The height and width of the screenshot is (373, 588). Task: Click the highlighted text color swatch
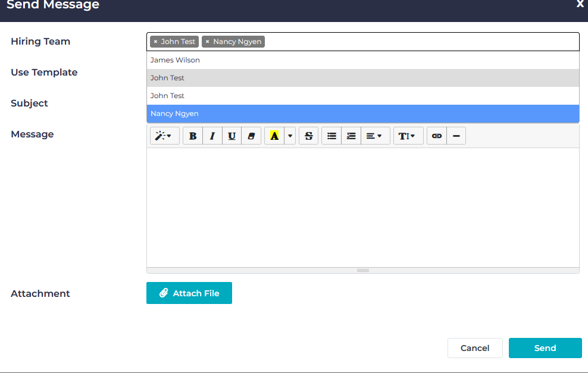pyautogui.click(x=273, y=136)
